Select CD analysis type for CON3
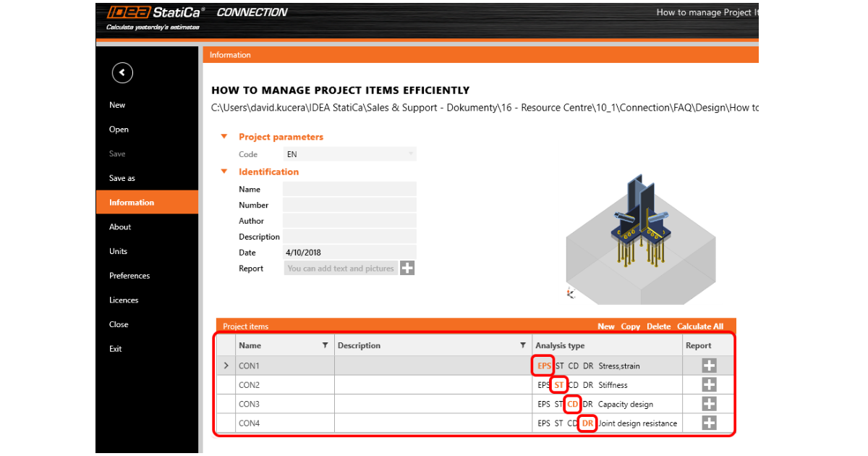 [573, 404]
